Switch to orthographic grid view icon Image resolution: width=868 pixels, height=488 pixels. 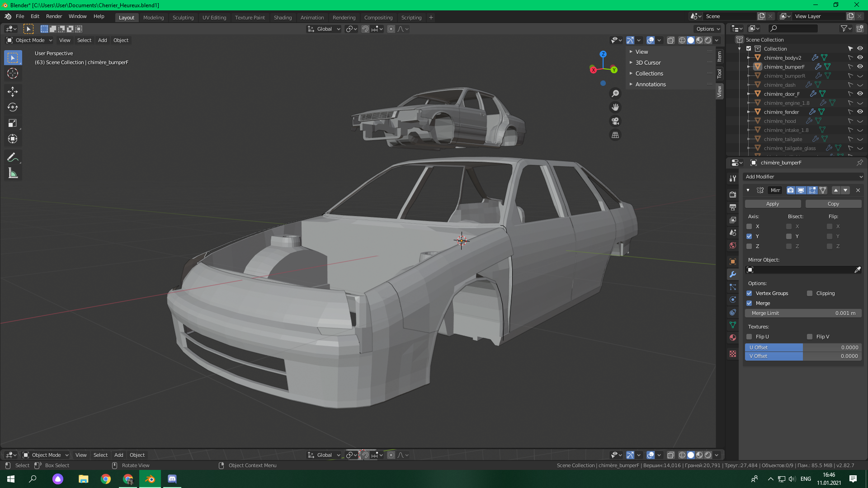point(615,135)
